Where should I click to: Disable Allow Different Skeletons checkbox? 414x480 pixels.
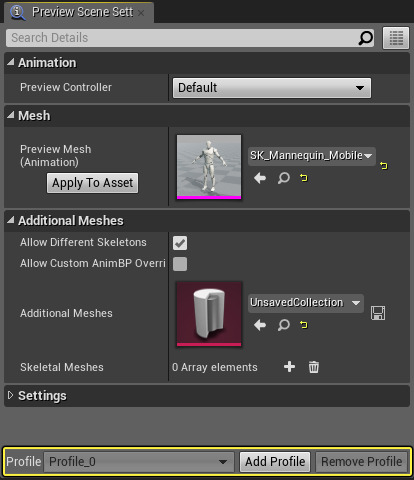click(180, 243)
